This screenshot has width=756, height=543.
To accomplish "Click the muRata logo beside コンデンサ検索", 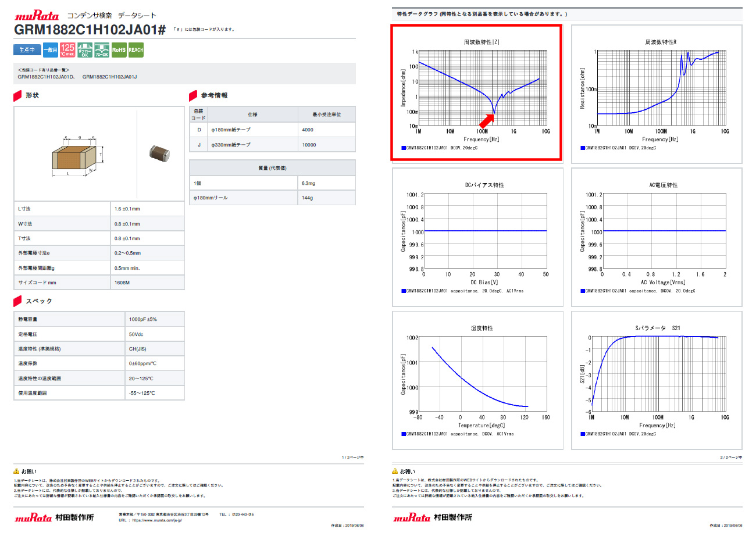I will coord(37,16).
